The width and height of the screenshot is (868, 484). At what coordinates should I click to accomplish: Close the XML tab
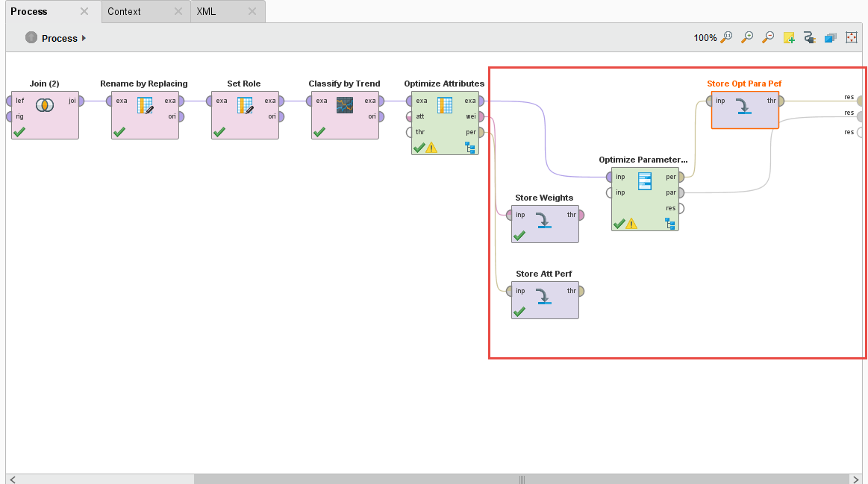252,11
